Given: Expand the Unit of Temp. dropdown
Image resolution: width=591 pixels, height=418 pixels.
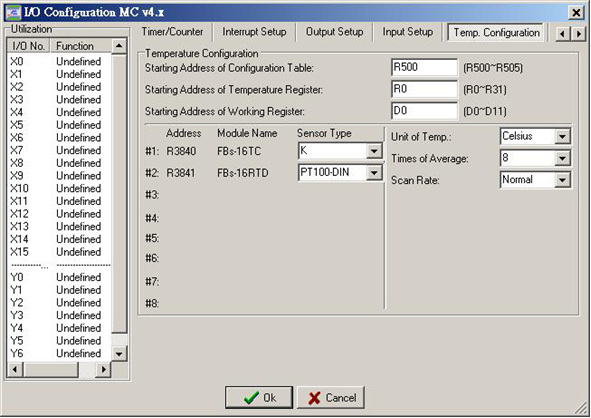Looking at the screenshot, I should point(562,136).
